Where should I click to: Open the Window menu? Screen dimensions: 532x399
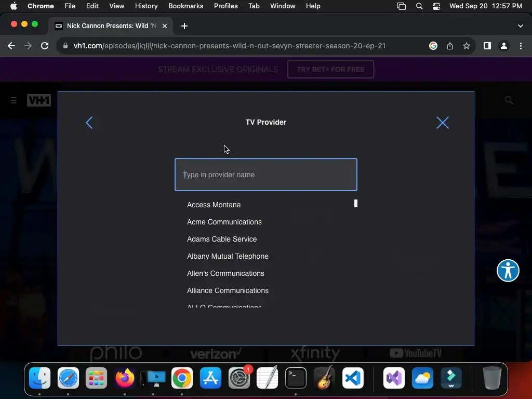tap(283, 6)
